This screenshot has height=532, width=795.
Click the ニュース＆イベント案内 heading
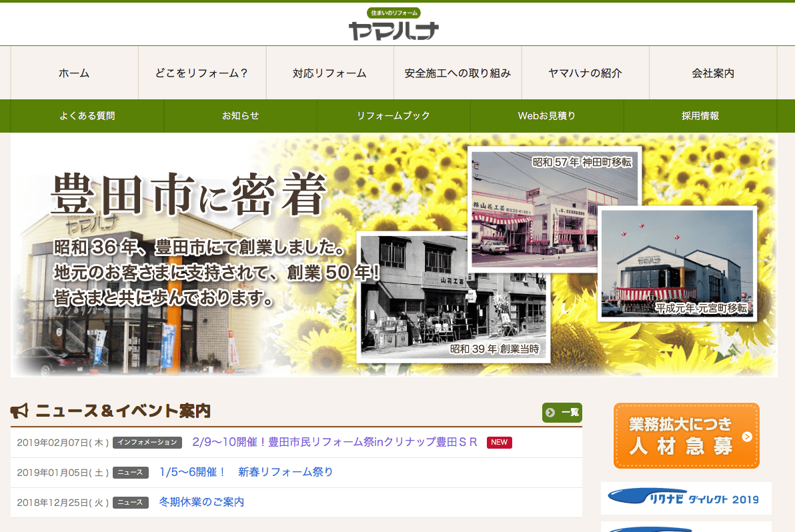pos(123,411)
